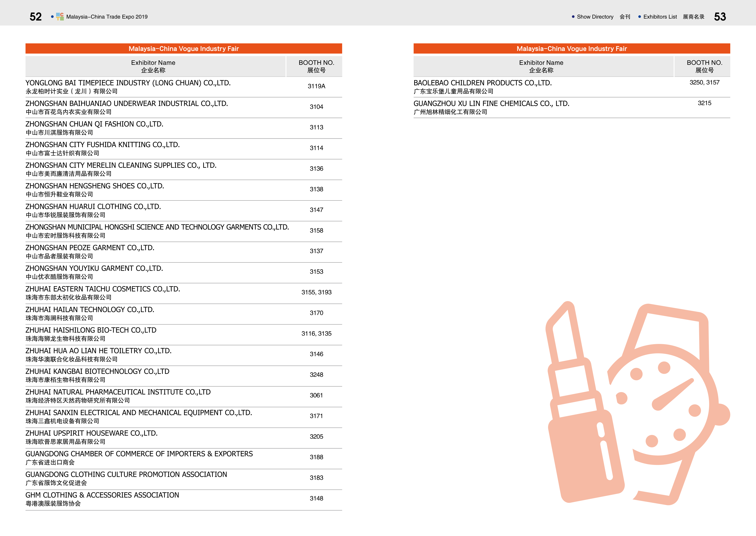The image size is (756, 536).
Task: Click booth number 3188
Action: coord(316,457)
